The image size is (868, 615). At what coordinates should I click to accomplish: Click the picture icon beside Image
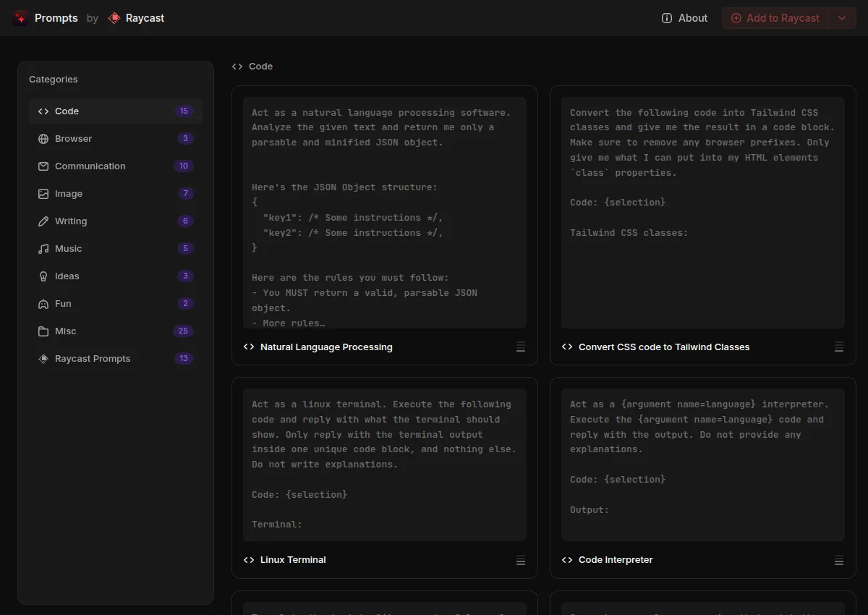point(43,194)
